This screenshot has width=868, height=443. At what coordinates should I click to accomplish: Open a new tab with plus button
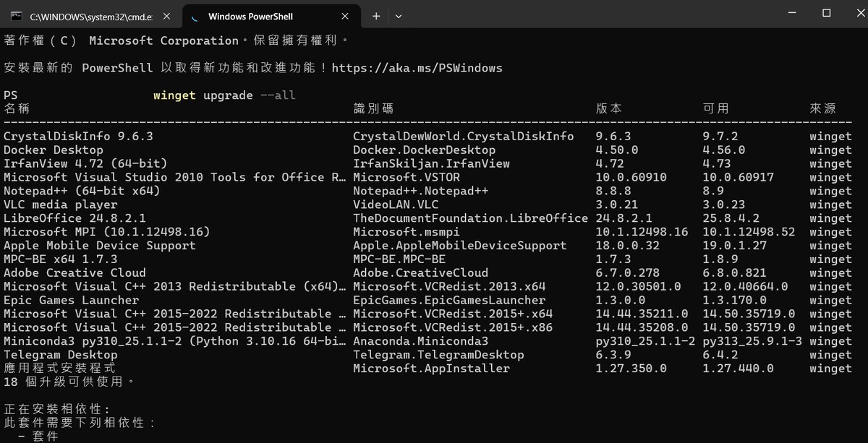click(376, 16)
